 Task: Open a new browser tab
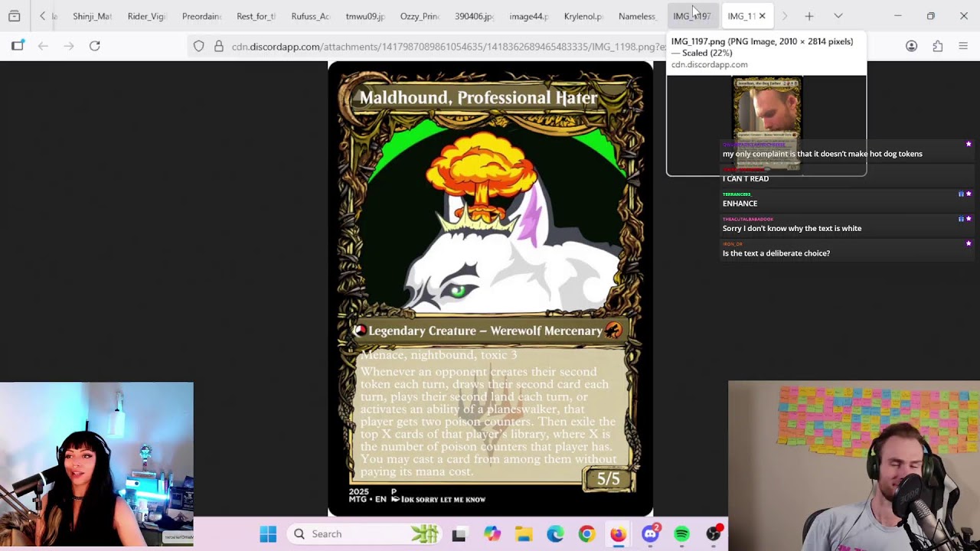pos(808,16)
